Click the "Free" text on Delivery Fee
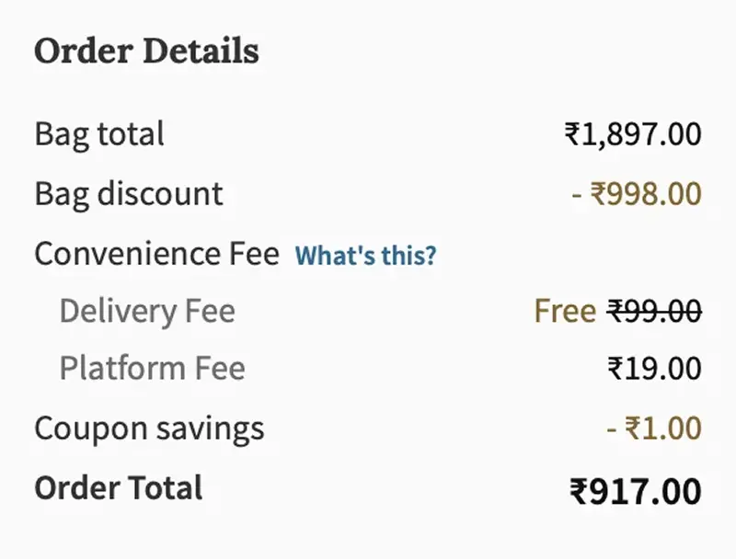Screen dimensions: 736x560 tap(564, 312)
